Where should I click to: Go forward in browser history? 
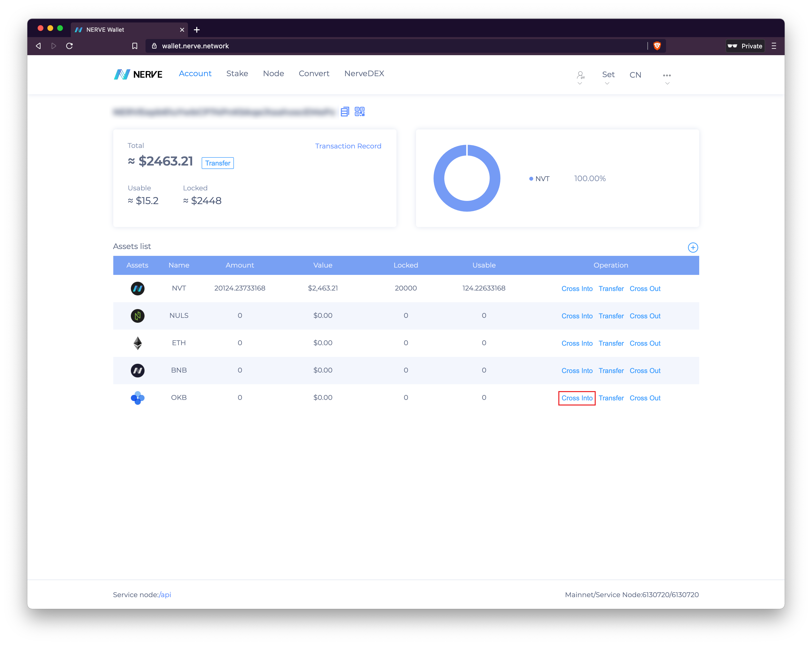(54, 46)
